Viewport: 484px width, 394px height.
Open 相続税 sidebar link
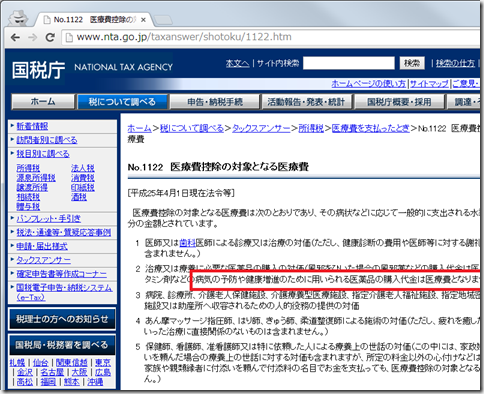(x=28, y=197)
